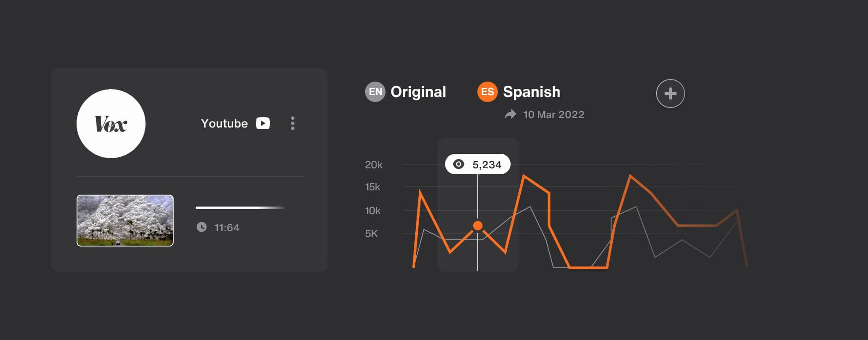Click the Youtube platform label
Viewport: 868px width, 340px height.
[224, 123]
